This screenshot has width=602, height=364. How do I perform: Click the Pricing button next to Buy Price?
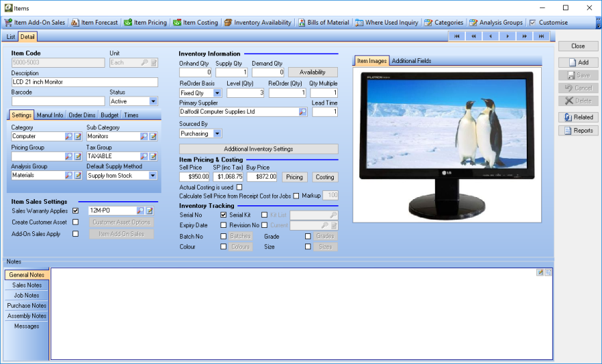(x=294, y=177)
